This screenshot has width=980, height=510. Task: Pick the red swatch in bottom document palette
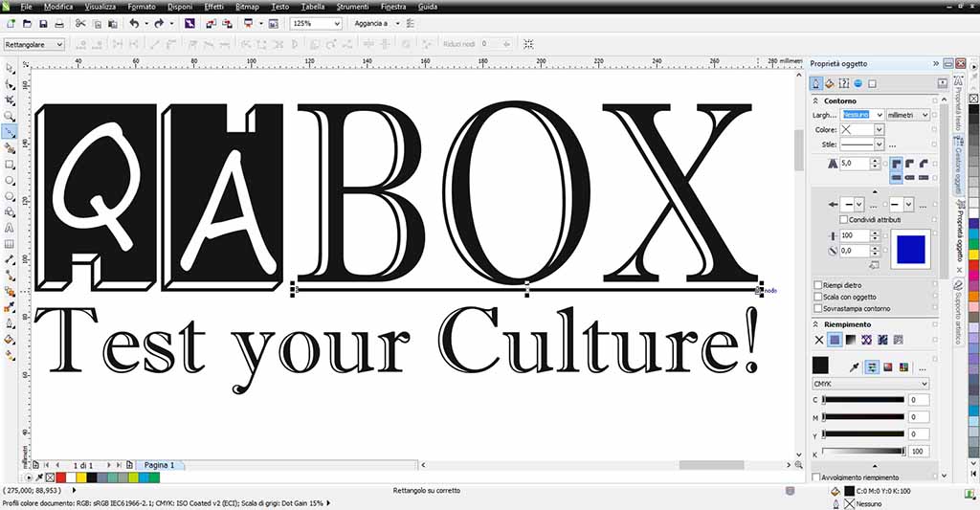(60, 477)
